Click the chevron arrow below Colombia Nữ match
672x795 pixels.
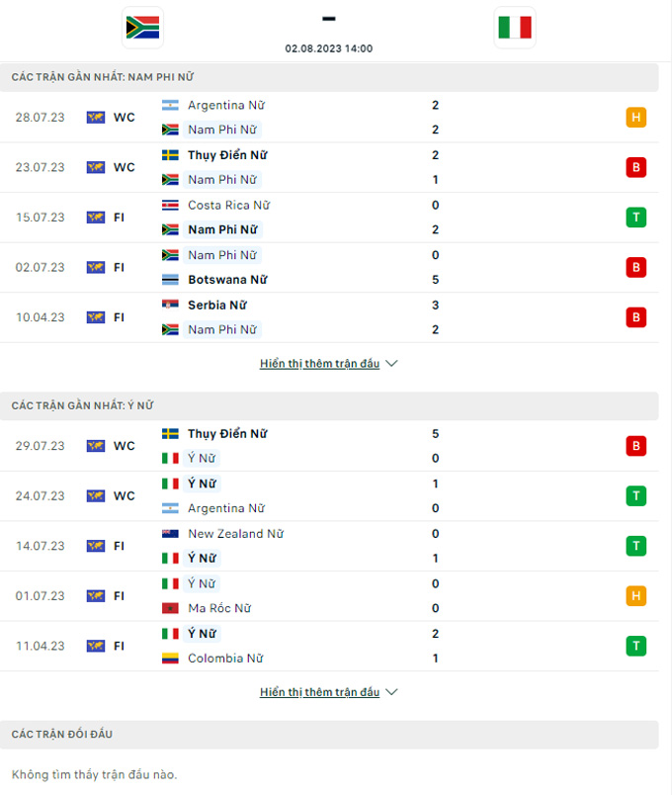click(391, 692)
